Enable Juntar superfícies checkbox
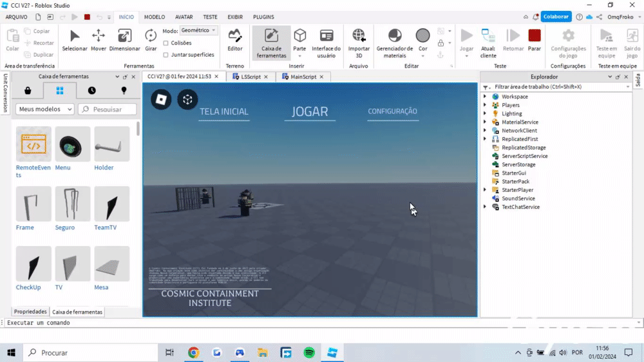This screenshot has width=644, height=362. pos(166,55)
